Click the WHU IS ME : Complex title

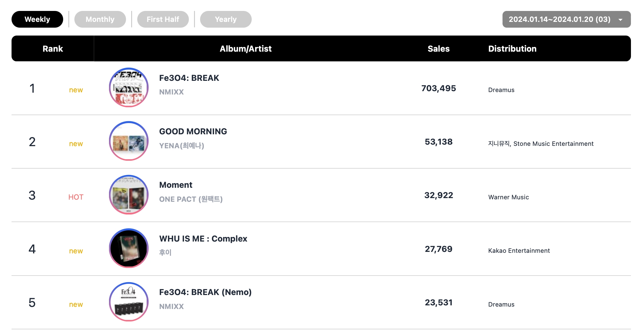203,239
